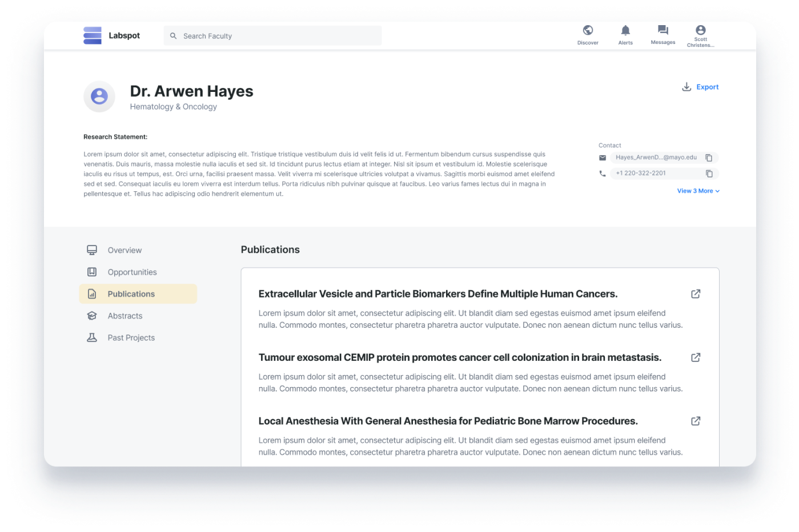
Task: Click the email envelope icon
Action: coord(603,158)
